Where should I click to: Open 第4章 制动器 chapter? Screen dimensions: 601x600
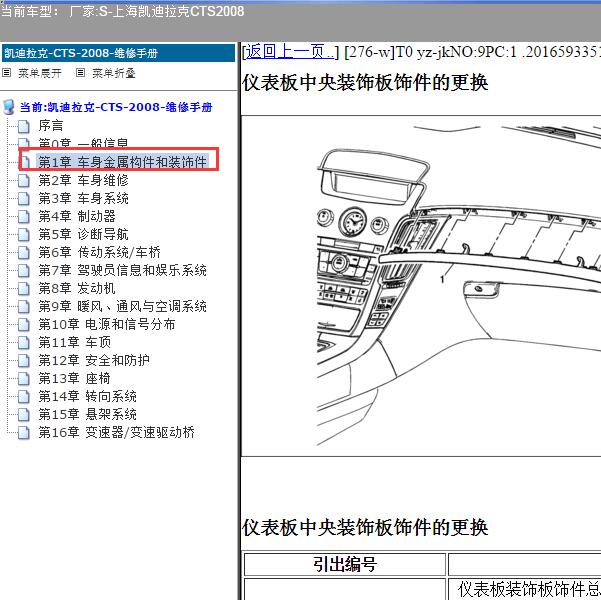[x=77, y=216]
